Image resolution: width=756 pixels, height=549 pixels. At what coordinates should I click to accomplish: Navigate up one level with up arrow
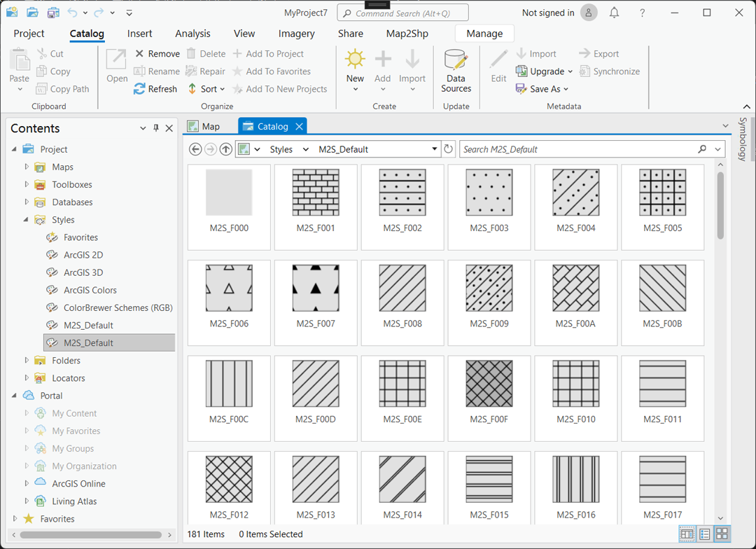click(x=225, y=149)
